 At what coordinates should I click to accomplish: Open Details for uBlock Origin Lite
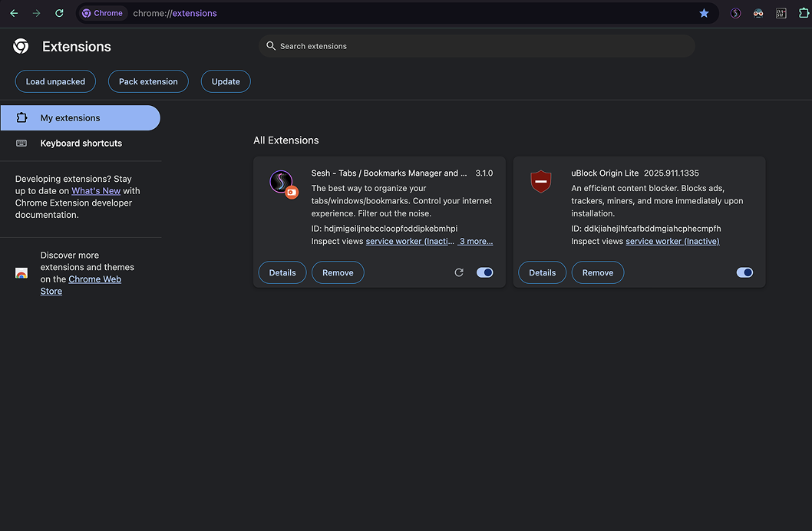click(542, 272)
